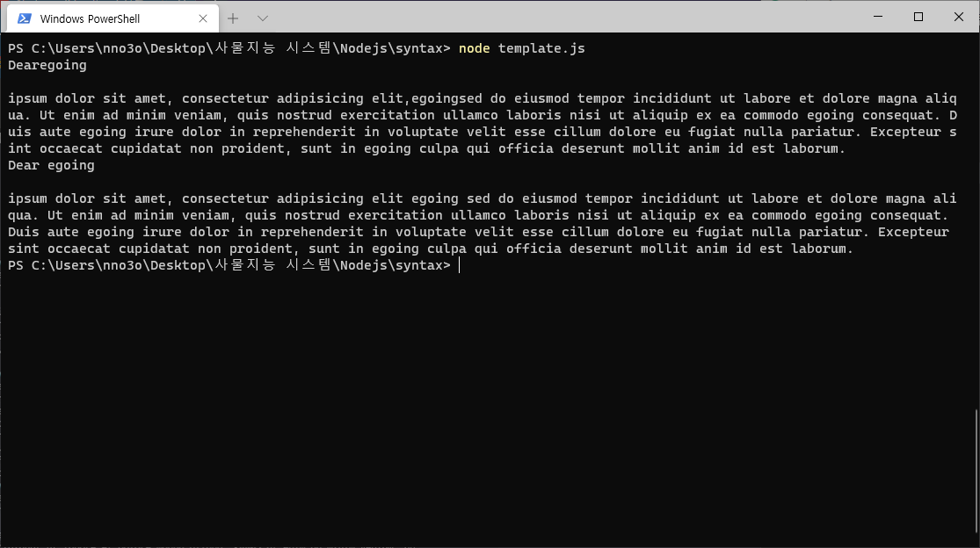980x548 pixels.
Task: Click the 'Dearegoing' output line
Action: pos(47,66)
